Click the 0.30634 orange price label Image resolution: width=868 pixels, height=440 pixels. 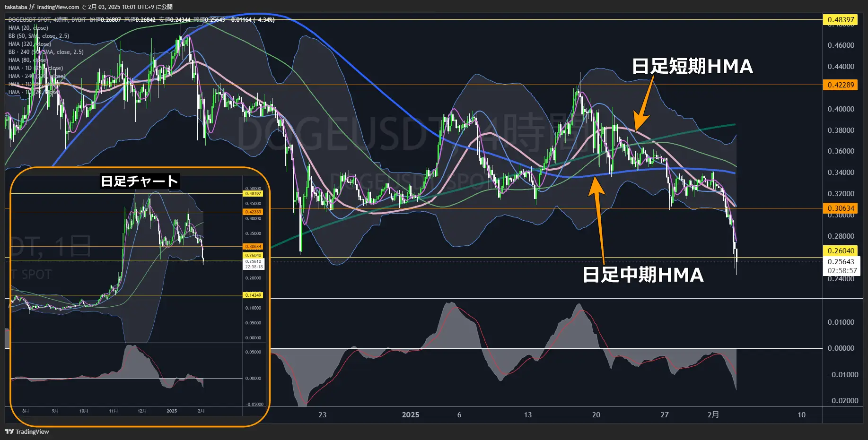(841, 208)
